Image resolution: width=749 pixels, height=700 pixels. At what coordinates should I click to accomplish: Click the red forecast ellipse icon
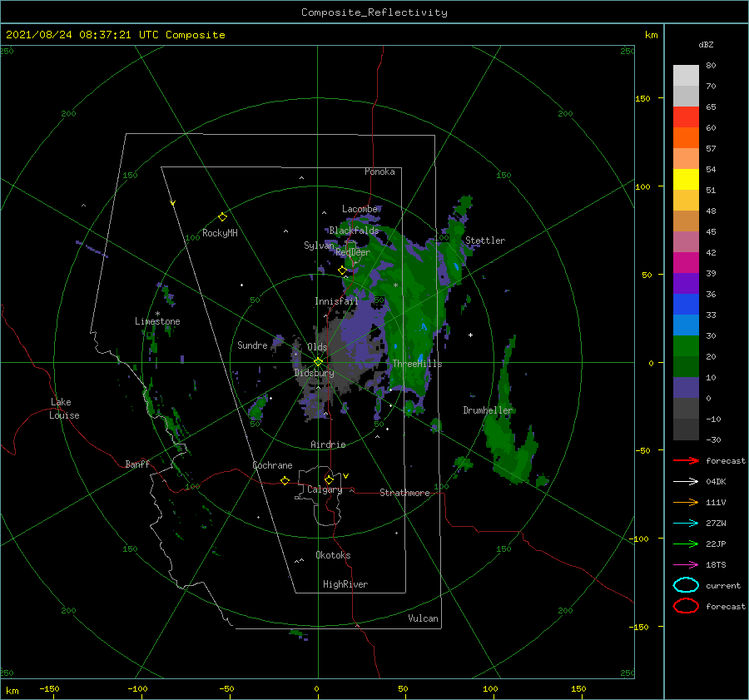(x=686, y=606)
